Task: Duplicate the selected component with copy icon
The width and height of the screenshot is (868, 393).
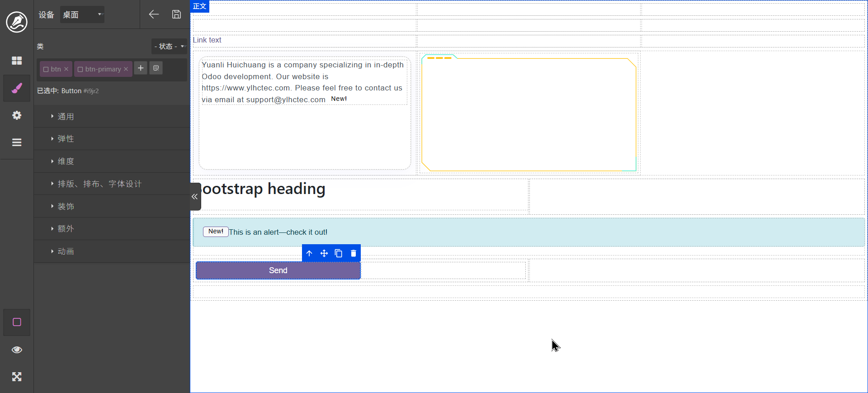Action: [x=339, y=253]
